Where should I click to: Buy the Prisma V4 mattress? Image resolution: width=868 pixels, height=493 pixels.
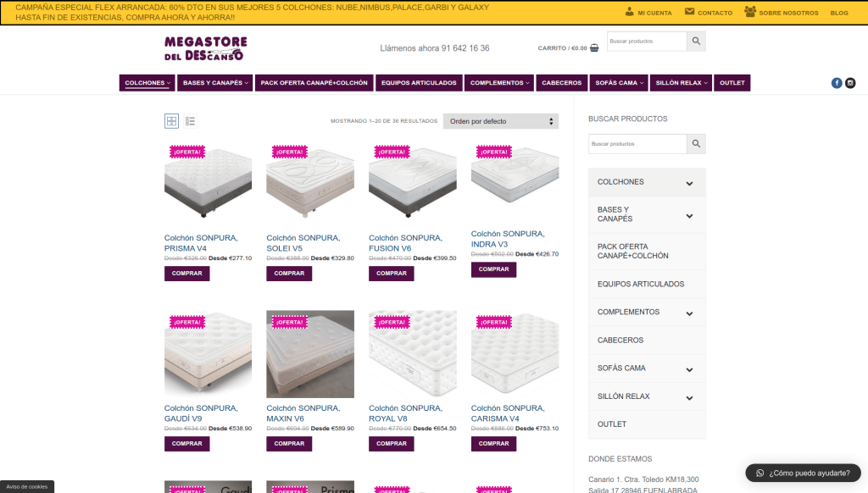coord(186,274)
